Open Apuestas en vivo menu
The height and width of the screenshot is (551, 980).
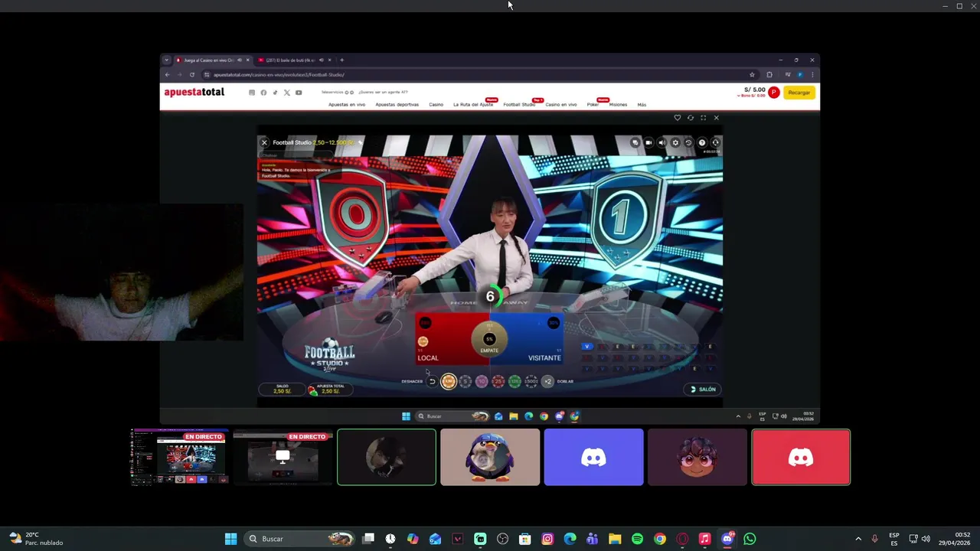347,105
